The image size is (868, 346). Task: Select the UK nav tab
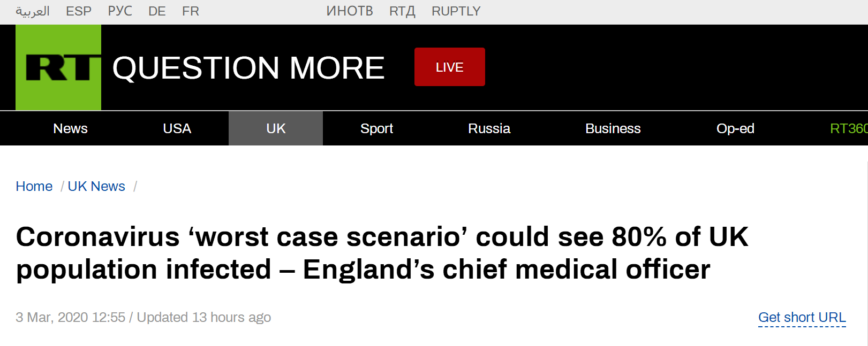(276, 128)
